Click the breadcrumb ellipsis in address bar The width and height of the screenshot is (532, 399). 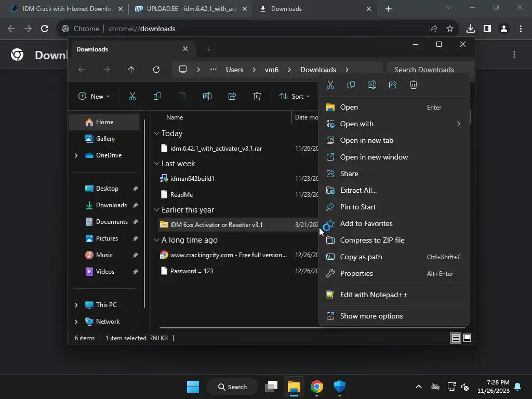214,69
